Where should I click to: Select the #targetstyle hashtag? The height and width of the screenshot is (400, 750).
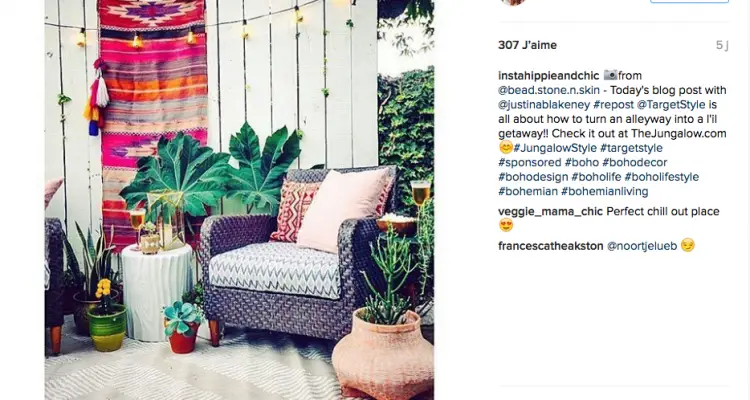[631, 148]
